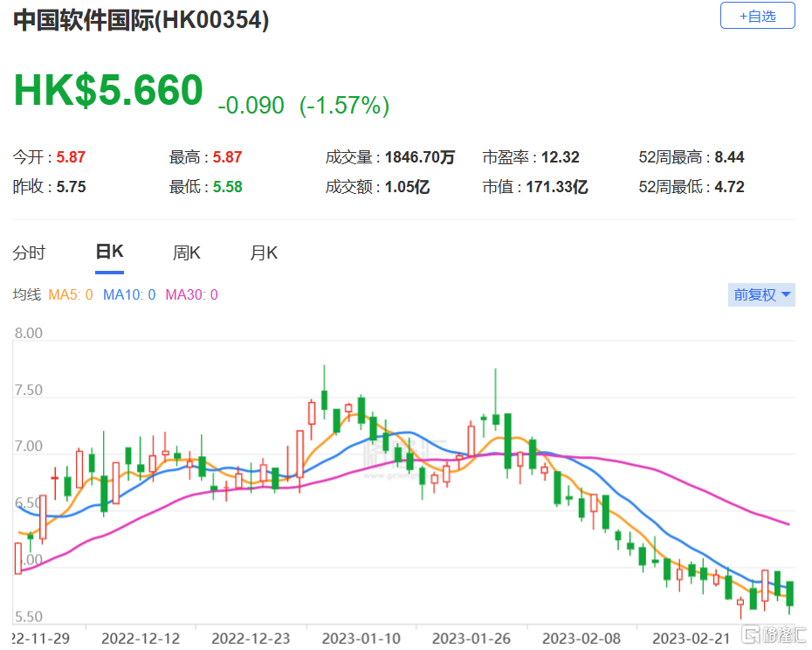Click the 52-week high value 8.44
This screenshot has width=812, height=650.
coord(729,157)
